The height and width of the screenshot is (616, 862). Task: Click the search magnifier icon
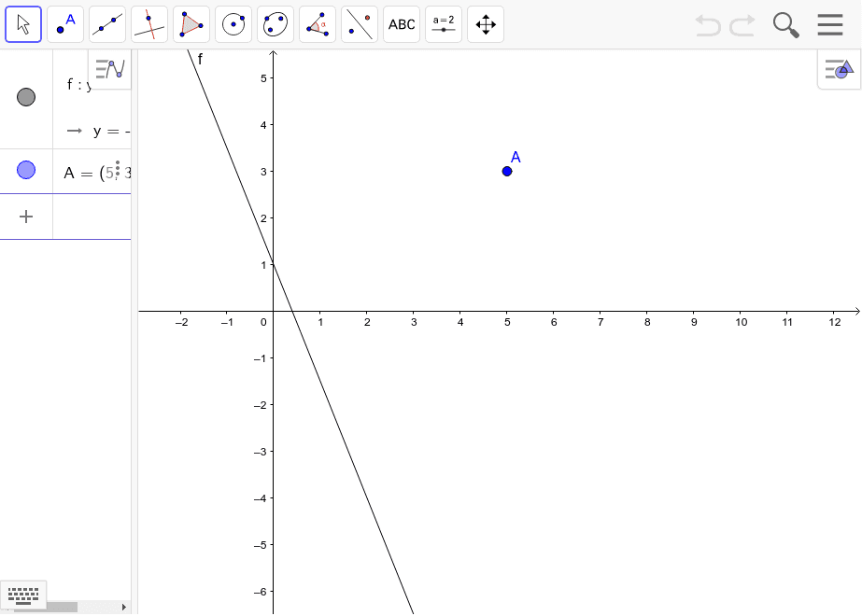coord(786,24)
